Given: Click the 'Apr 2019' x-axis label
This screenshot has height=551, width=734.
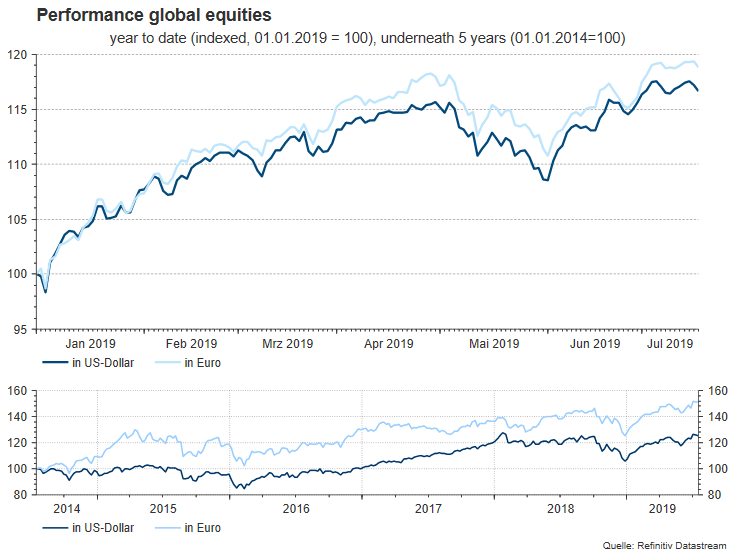Looking at the screenshot, I should point(389,343).
